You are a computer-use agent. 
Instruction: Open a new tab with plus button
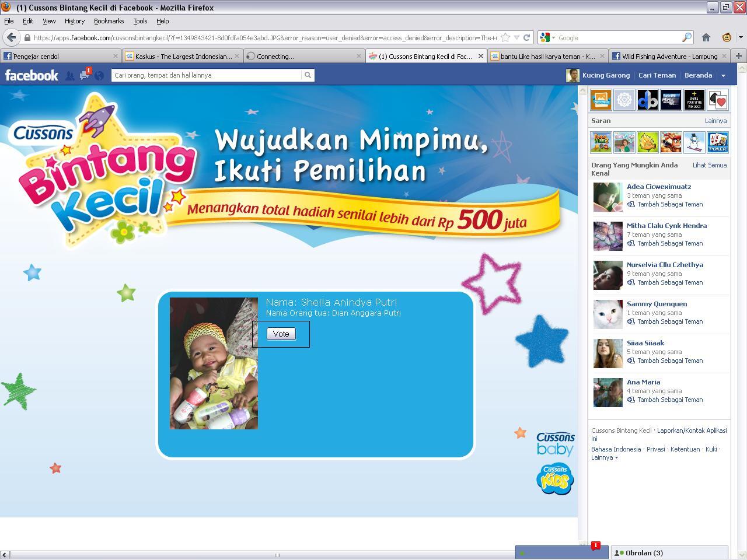(738, 56)
